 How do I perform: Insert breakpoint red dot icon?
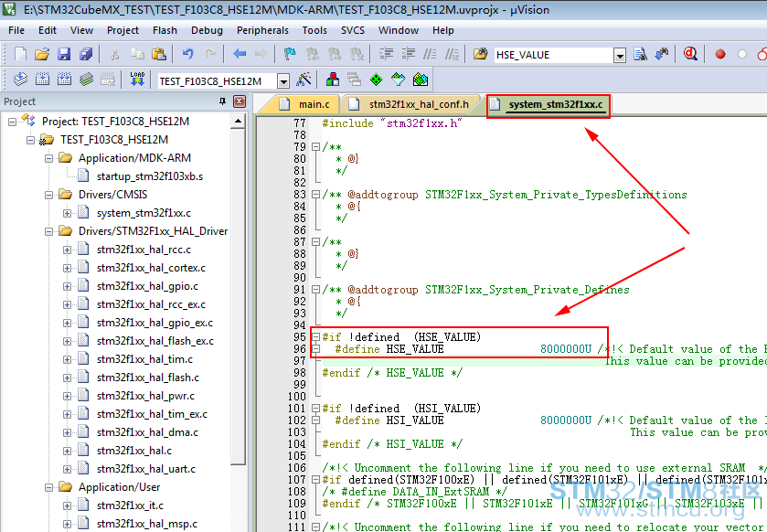pyautogui.click(x=720, y=54)
